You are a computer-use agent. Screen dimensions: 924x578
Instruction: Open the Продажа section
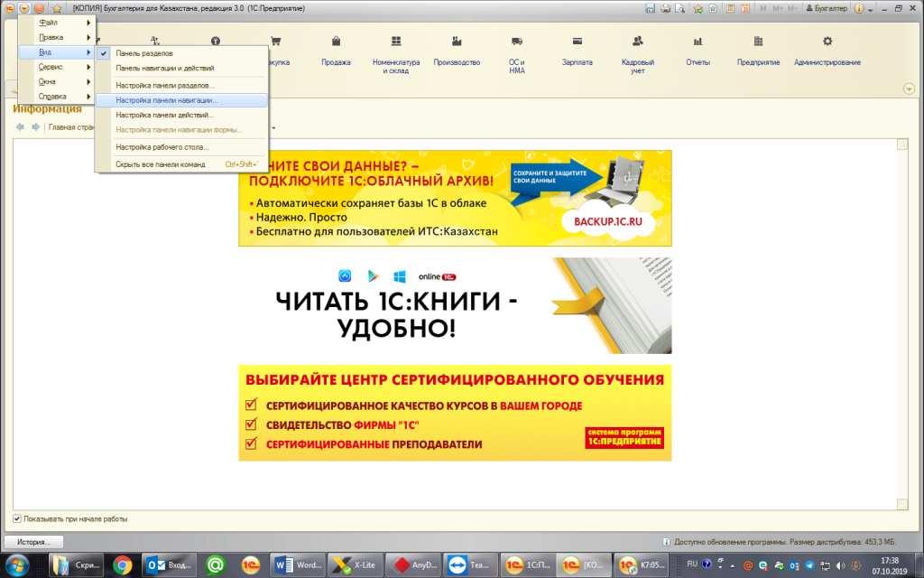(x=336, y=51)
